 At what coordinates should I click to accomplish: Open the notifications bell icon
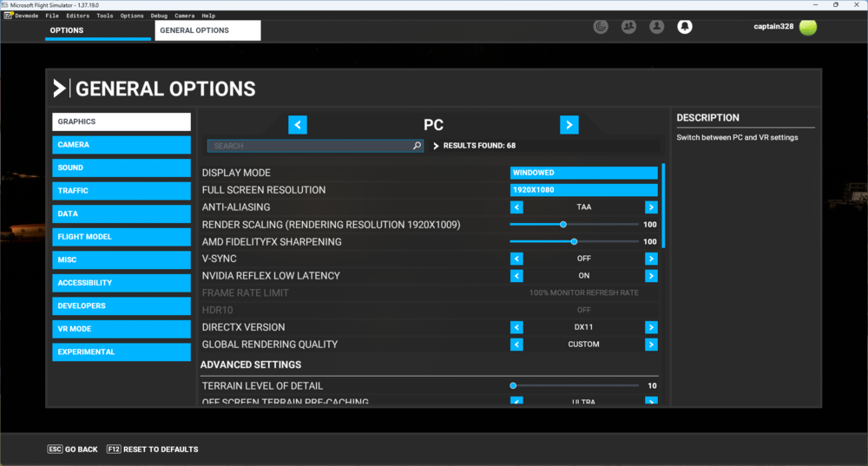click(685, 27)
